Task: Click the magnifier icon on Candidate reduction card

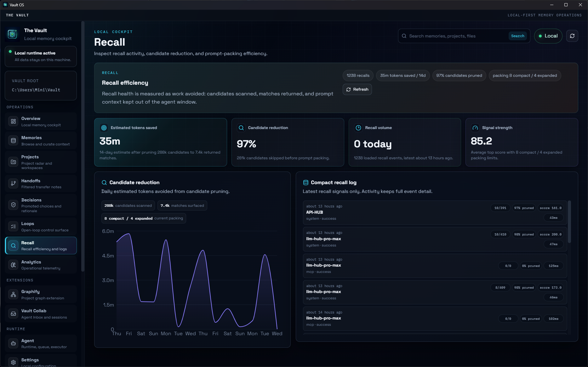Action: [x=241, y=128]
